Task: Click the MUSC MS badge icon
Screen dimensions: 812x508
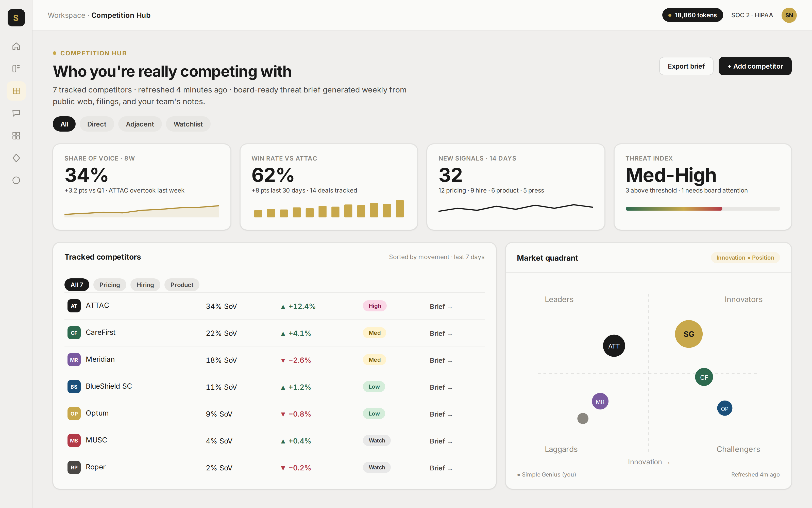Action: (74, 440)
